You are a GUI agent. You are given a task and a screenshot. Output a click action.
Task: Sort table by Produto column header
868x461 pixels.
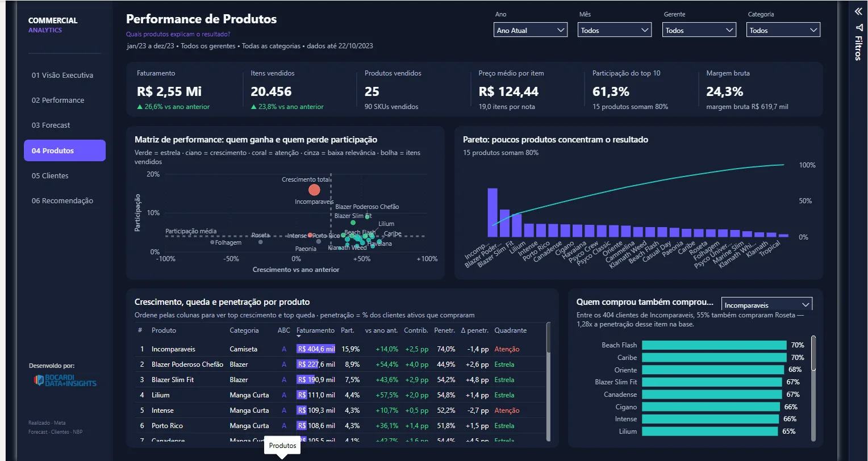164,330
